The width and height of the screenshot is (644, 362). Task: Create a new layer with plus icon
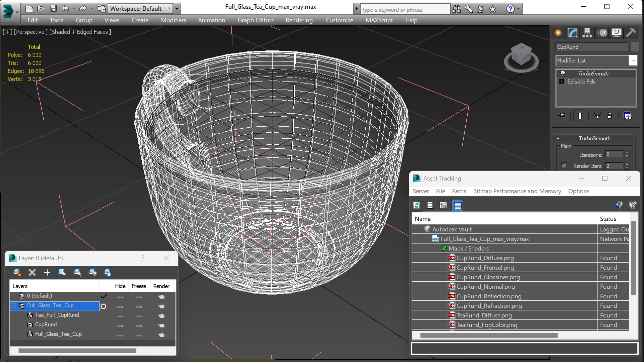[47, 272]
